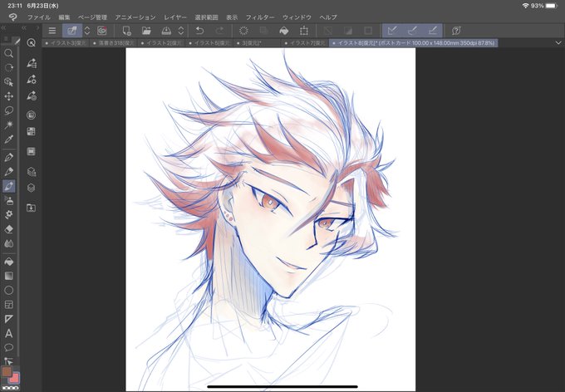Viewport: 565px width, 392px height.
Task: Select the highlighted Brush tool
Action: point(8,186)
